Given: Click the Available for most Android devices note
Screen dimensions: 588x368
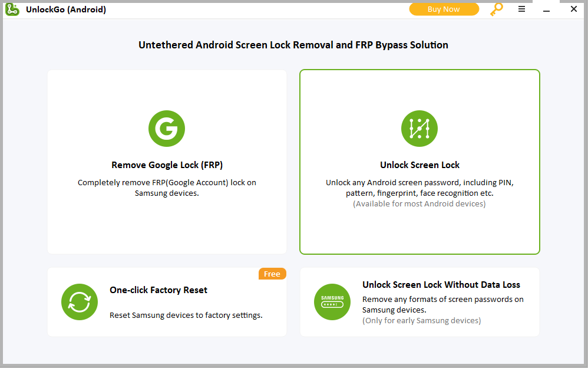Looking at the screenshot, I should coord(419,203).
